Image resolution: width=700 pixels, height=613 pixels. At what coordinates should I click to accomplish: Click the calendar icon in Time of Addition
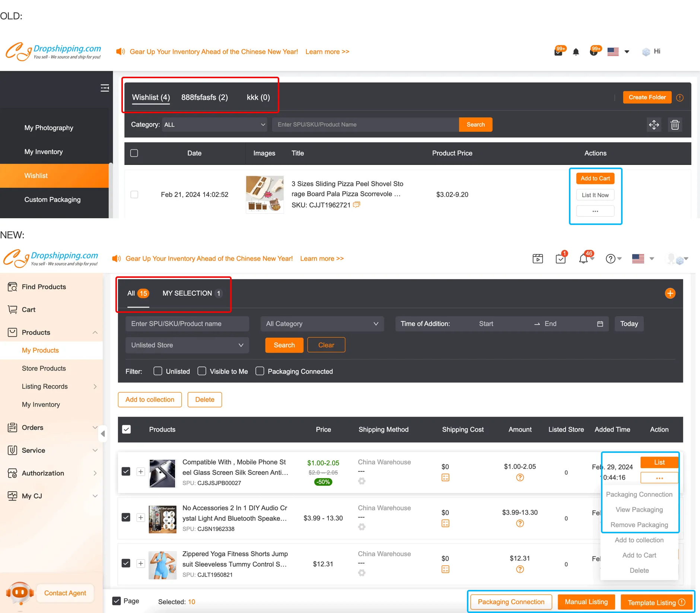point(600,324)
